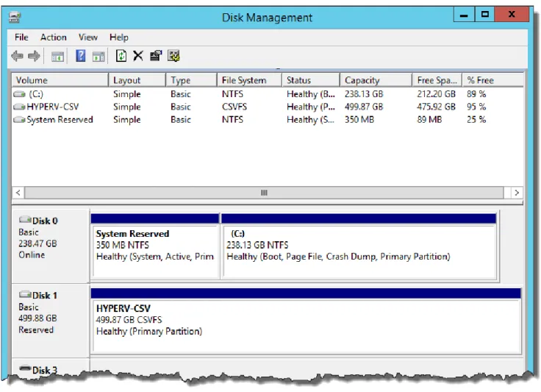Maximize the Disk Management window

(484, 15)
